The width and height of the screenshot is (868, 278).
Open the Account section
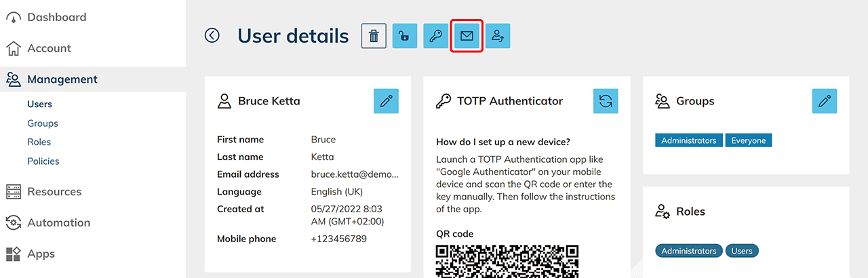click(49, 48)
